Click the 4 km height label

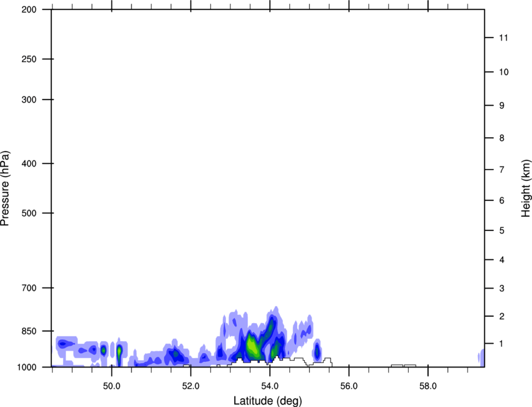(502, 260)
